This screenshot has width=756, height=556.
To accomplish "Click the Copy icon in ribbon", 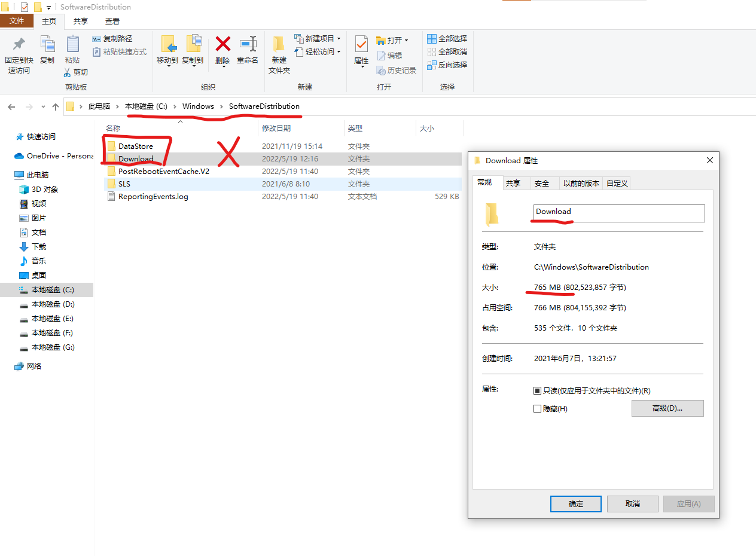I will click(47, 44).
